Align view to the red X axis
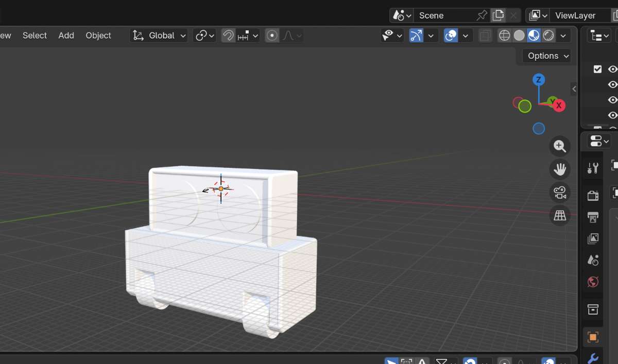The image size is (618, 364). 559,106
